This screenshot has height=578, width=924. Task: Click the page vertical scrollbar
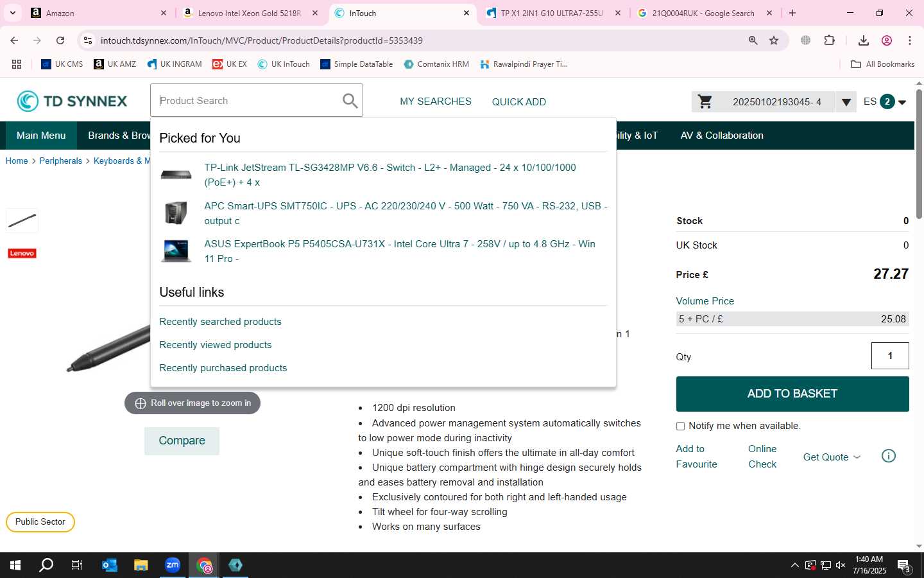point(919,154)
